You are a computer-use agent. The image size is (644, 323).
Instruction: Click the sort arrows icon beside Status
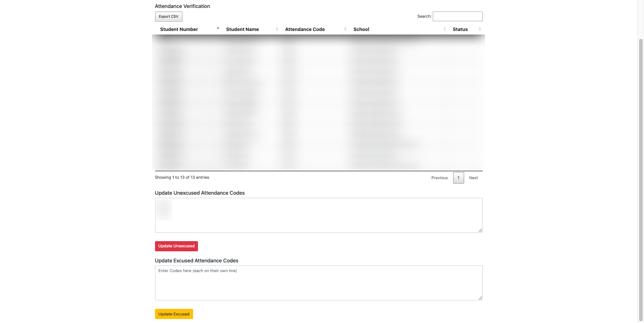tap(480, 29)
